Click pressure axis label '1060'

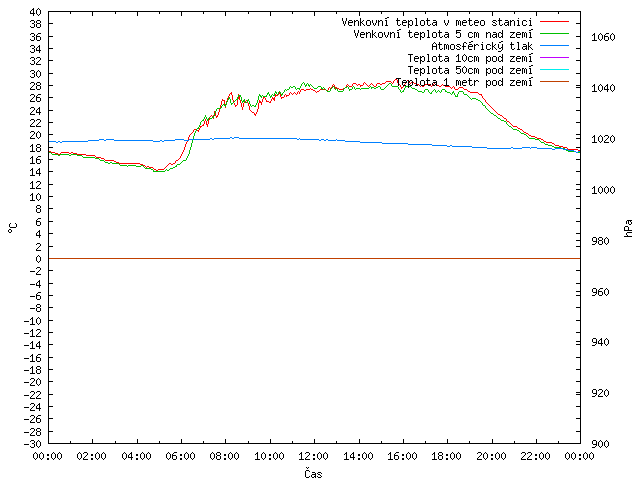603,37
